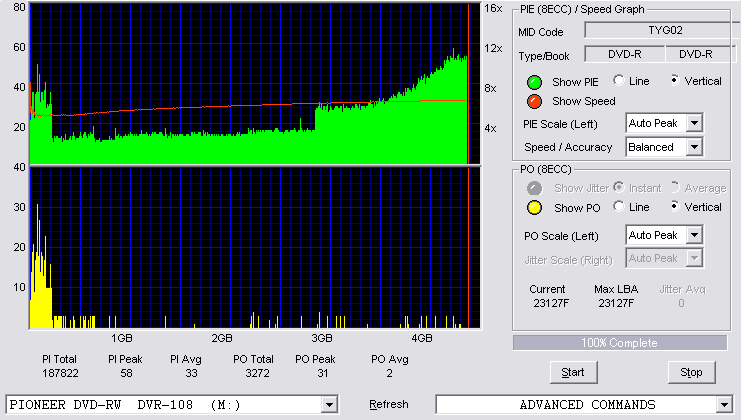Screen dimensions: 742x420
Task: Select Line display for PO graph
Action: point(618,206)
